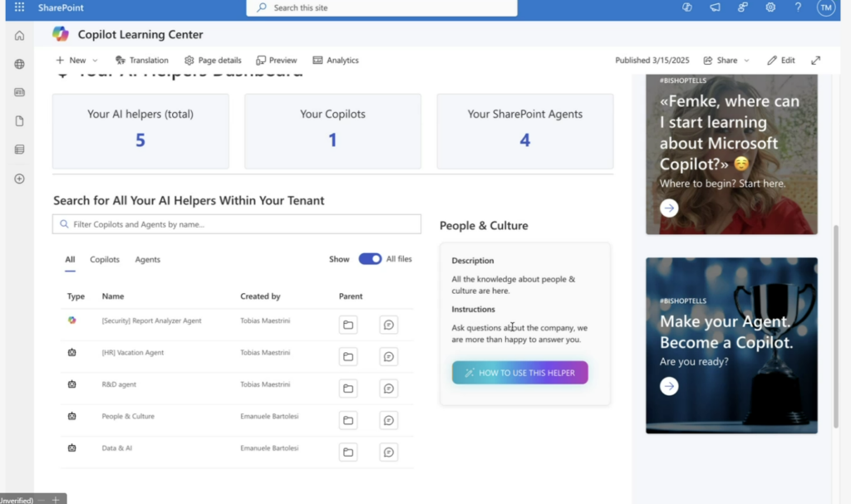Click the Your Copilots count card

[332, 131]
